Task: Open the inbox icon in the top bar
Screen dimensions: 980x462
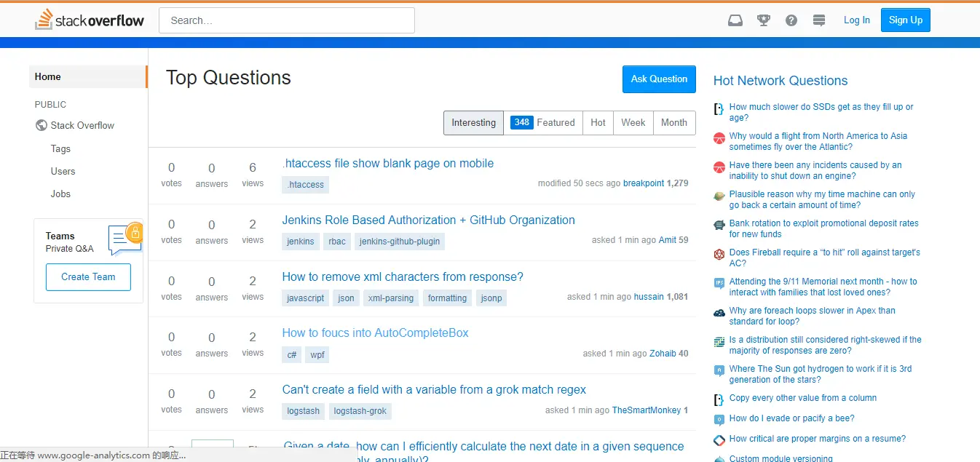Action: tap(735, 20)
